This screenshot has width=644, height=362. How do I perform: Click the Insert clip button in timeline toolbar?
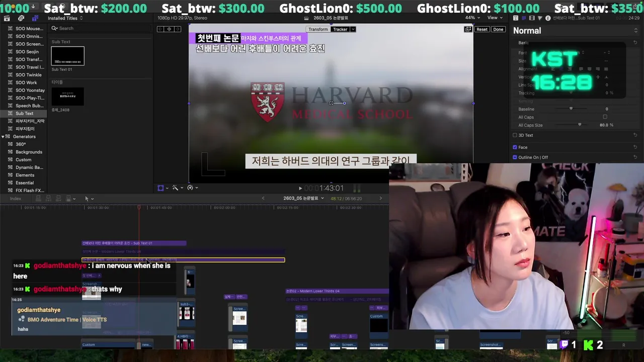coord(48,199)
